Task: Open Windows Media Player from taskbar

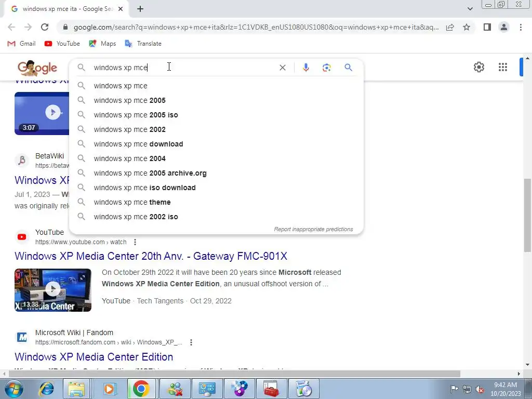Action: tap(109, 389)
